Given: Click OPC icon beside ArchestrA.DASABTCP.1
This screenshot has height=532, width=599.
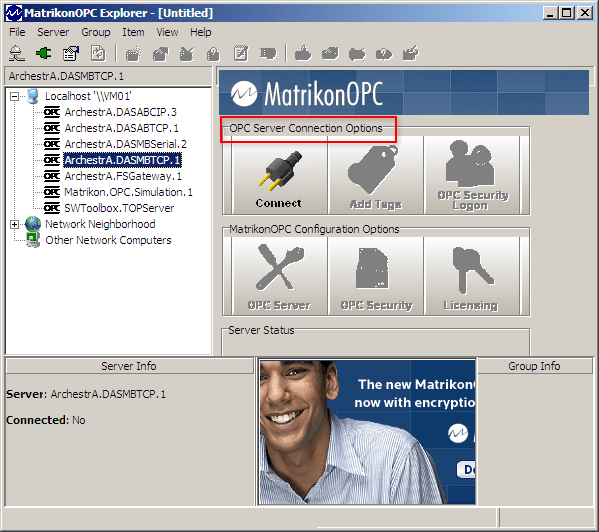Looking at the screenshot, I should click(52, 128).
